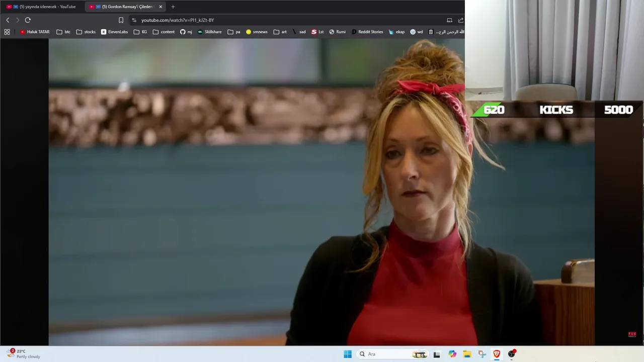
Task: Click the share page icon in address bar
Action: [x=460, y=20]
